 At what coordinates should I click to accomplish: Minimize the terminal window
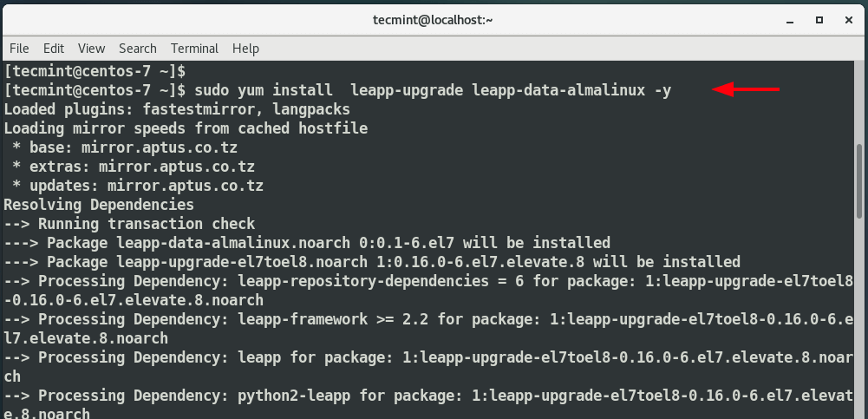[790, 21]
